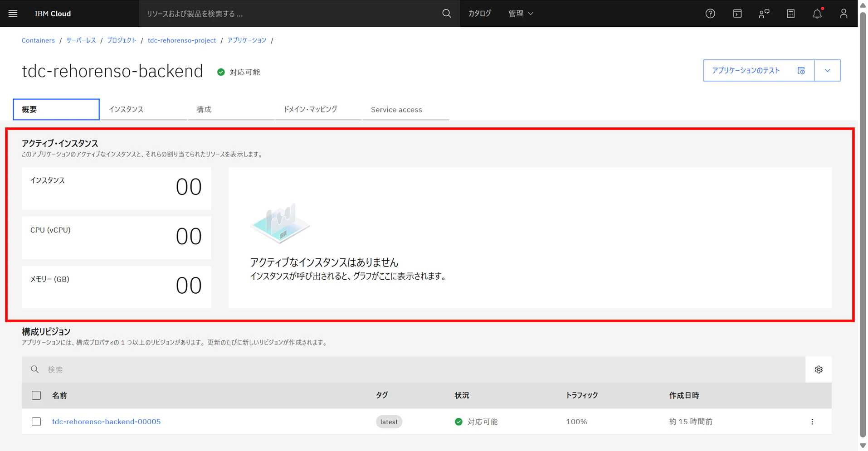
Task: Open overflow menu for revision 00005 row
Action: (812, 422)
